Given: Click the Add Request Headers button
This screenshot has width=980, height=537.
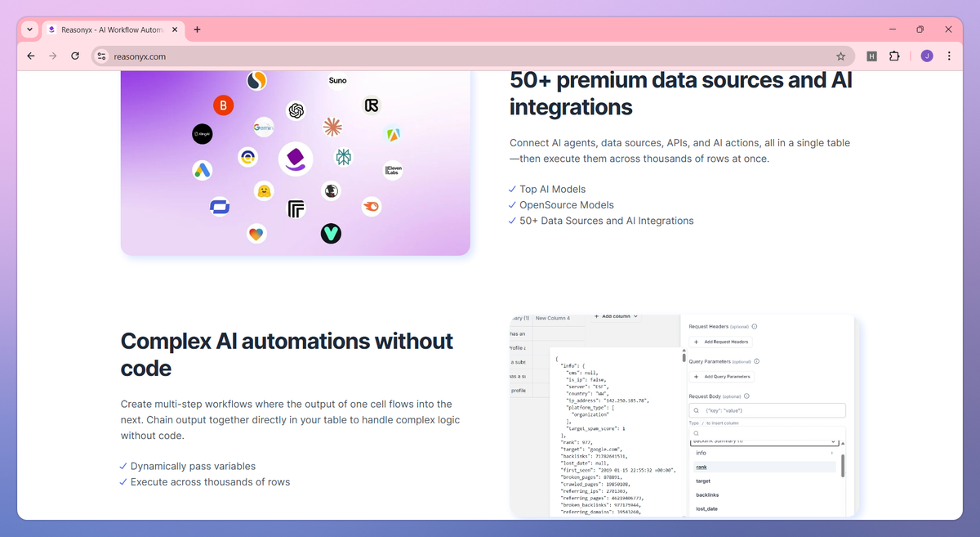Looking at the screenshot, I should pyautogui.click(x=721, y=342).
